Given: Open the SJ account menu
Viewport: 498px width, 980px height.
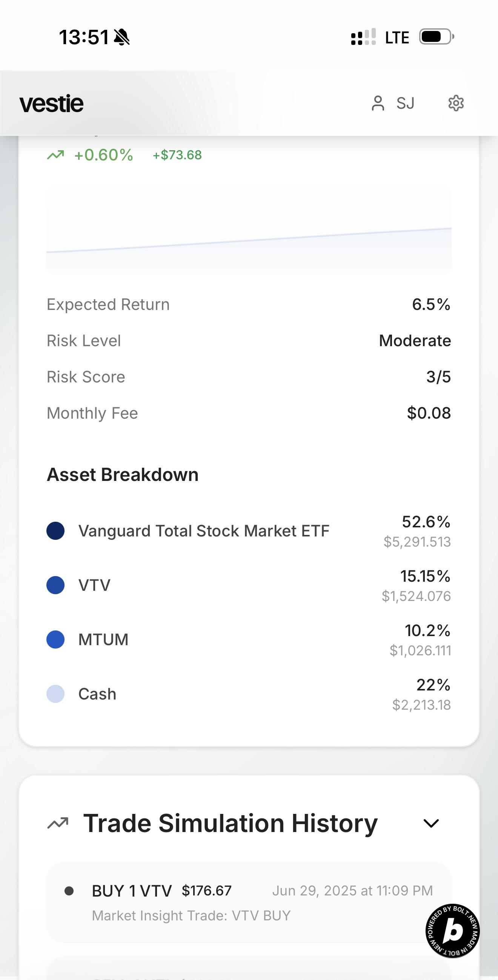Looking at the screenshot, I should [x=405, y=103].
